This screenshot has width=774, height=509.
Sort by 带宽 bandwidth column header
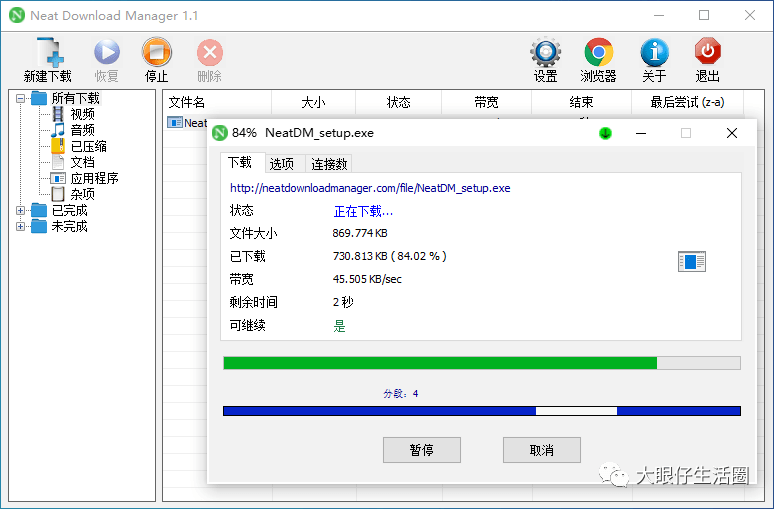point(486,102)
